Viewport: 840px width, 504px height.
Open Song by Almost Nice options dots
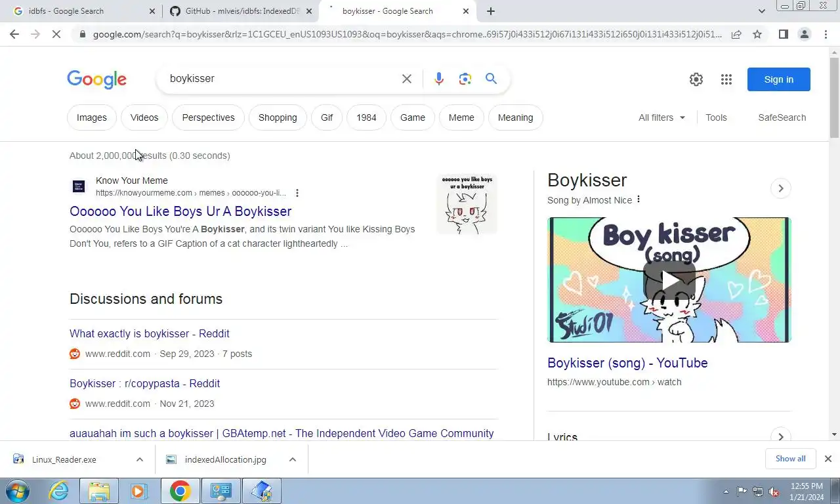(638, 199)
